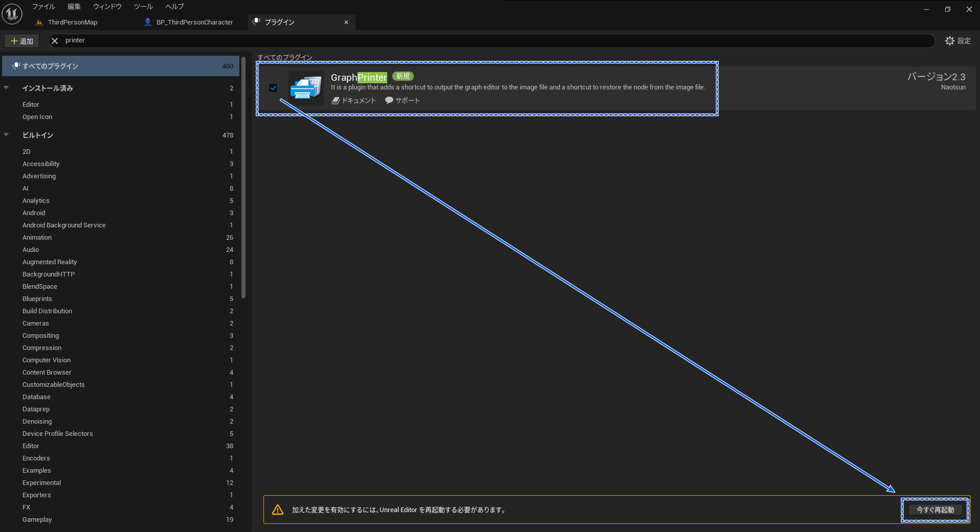Click the restart warning triangle icon

point(278,510)
